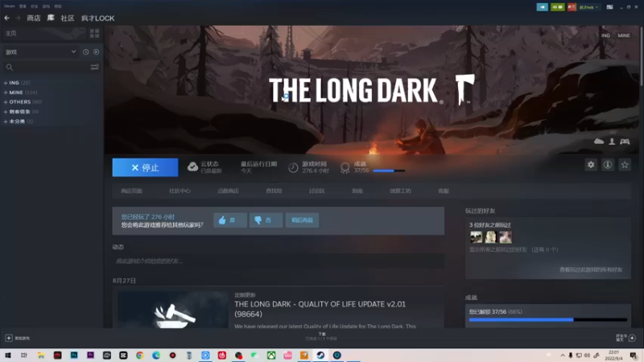Open the Steam menu in menu bar
644x362 pixels.
(x=10, y=6)
